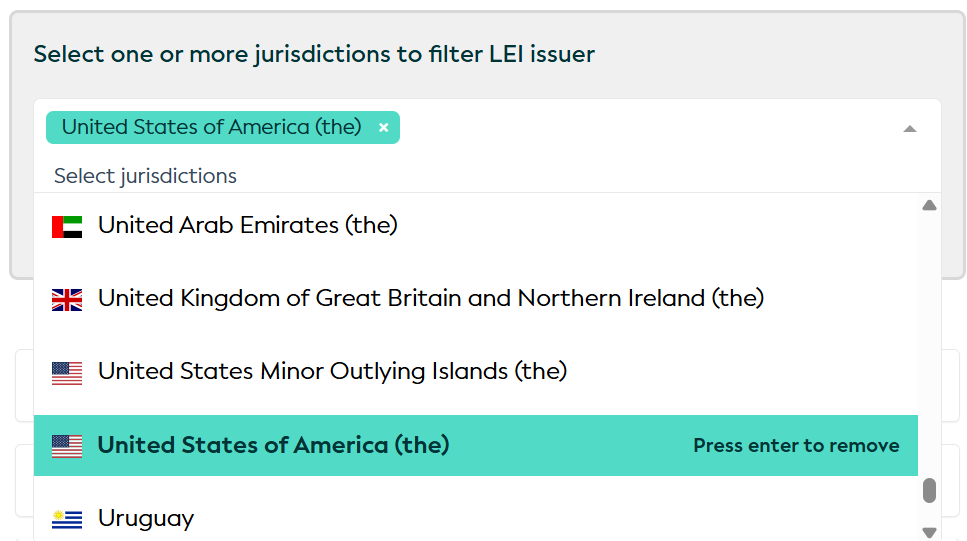Click the United Arab Emirates flag icon
Image resolution: width=967 pixels, height=541 pixels.
(x=67, y=226)
